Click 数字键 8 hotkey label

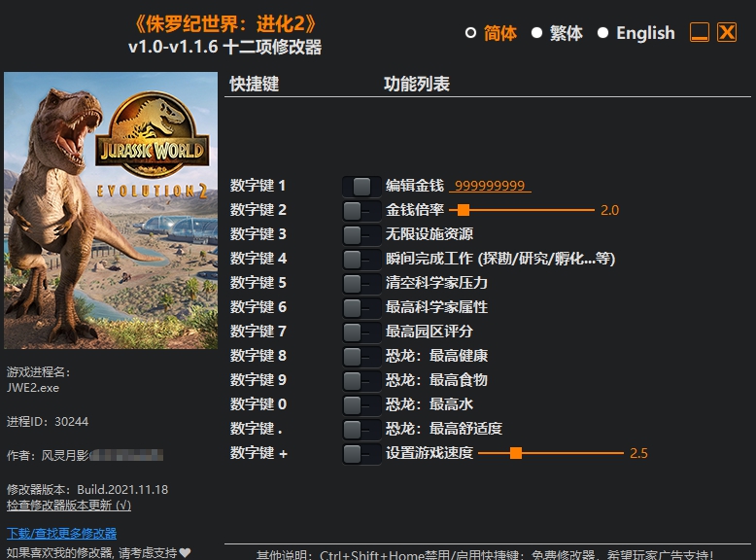258,356
